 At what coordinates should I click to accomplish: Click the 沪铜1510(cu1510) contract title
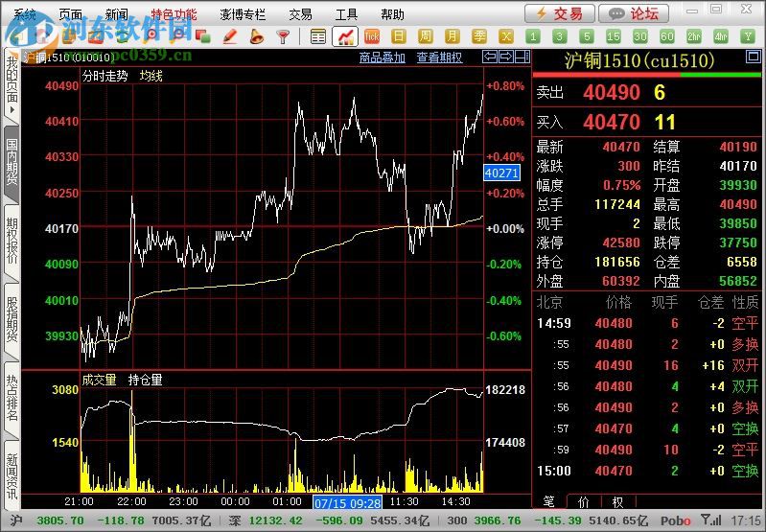coord(639,60)
